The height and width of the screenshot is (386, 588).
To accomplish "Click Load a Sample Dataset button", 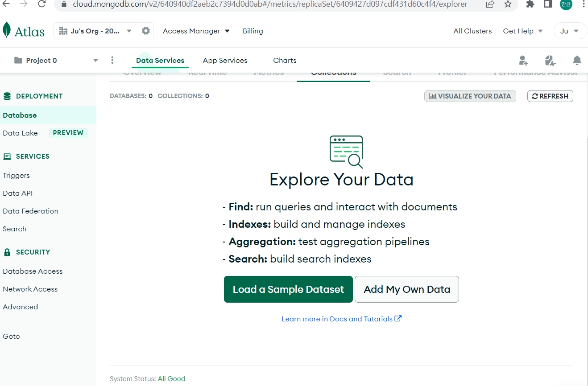I will [x=288, y=289].
